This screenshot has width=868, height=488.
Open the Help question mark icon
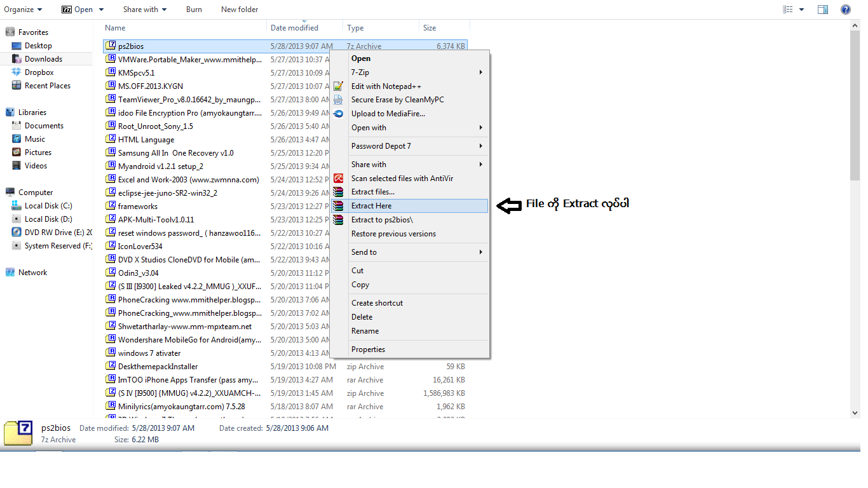[846, 10]
